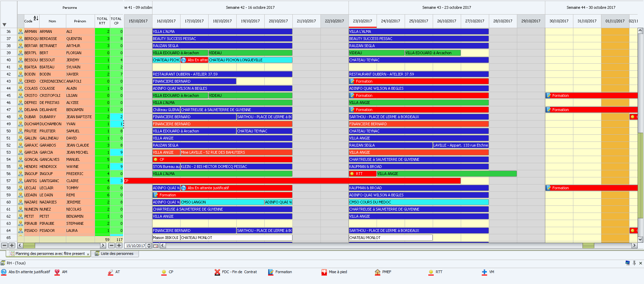Viewport: 644px width, 284px height.
Task: Click the date stepper arrows next to 15/10/2017
Action: 149,246
